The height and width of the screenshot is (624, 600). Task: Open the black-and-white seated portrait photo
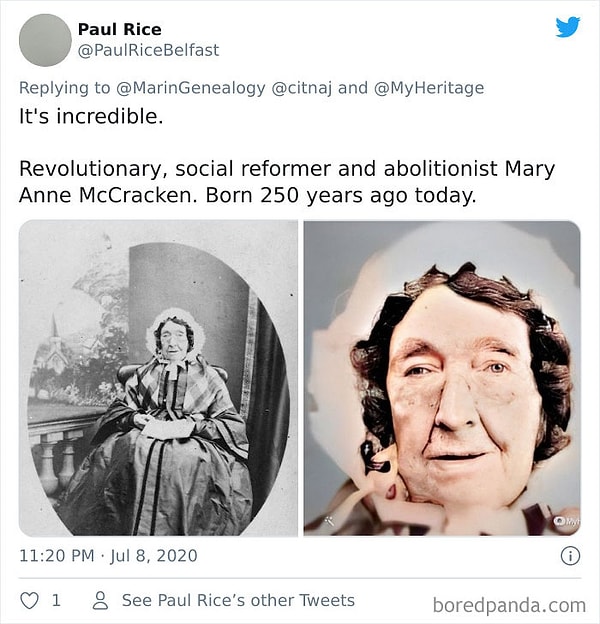(x=158, y=378)
